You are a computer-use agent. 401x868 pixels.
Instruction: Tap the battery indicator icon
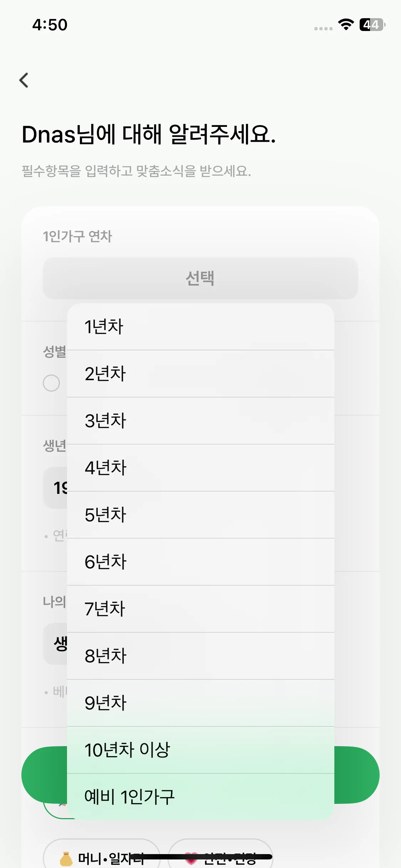point(372,25)
